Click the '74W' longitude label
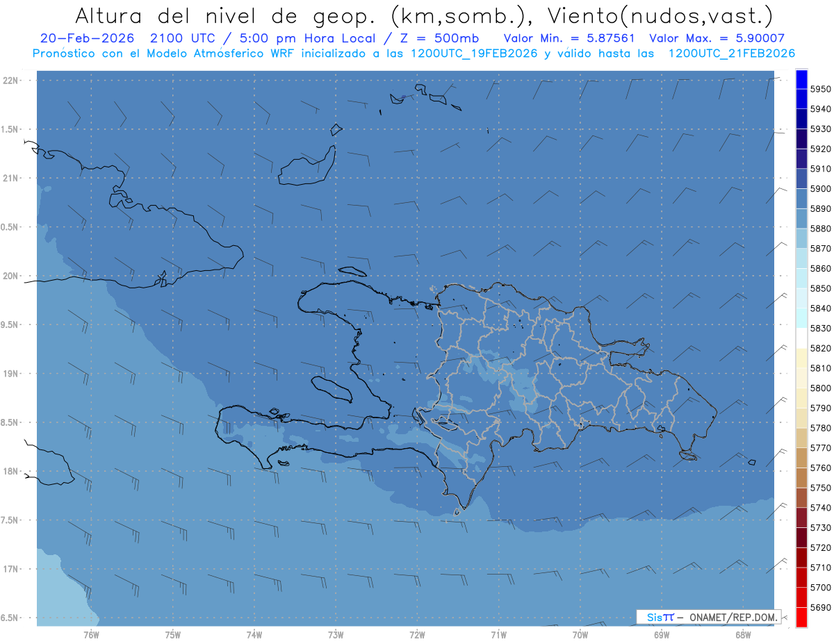The width and height of the screenshot is (834, 644). [x=254, y=634]
